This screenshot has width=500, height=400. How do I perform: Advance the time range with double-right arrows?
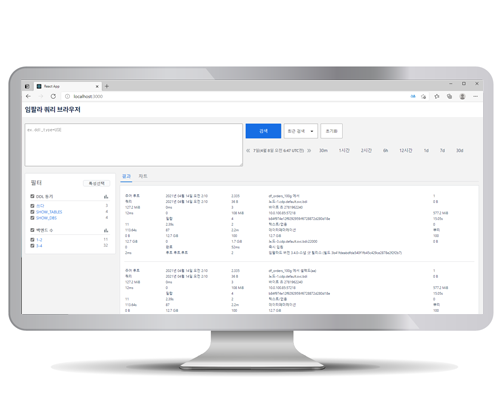(x=309, y=151)
